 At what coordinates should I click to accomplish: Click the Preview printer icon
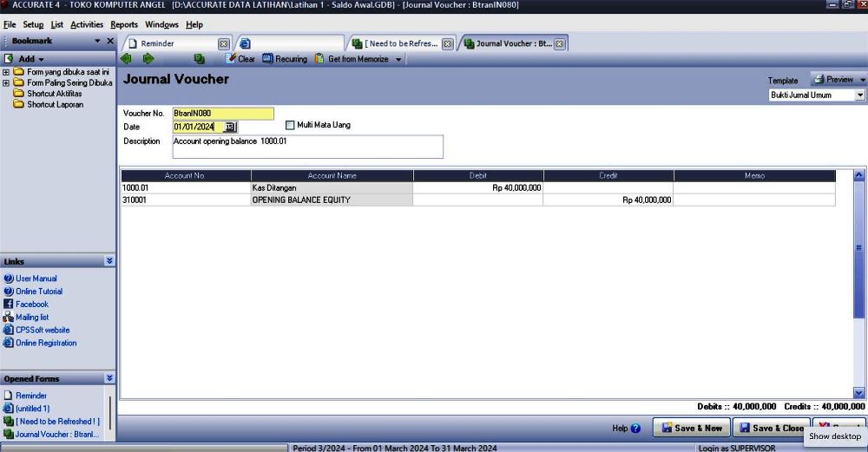pos(818,79)
